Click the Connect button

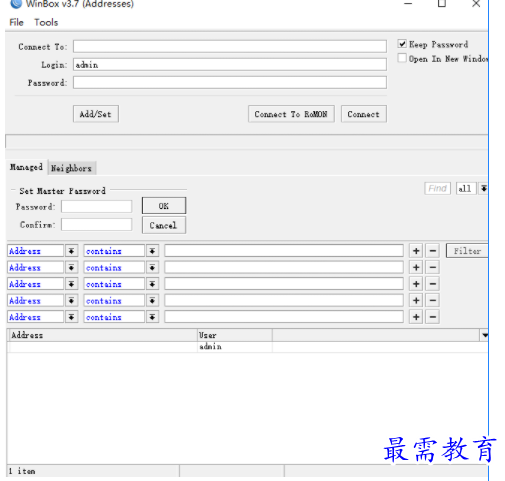364,114
